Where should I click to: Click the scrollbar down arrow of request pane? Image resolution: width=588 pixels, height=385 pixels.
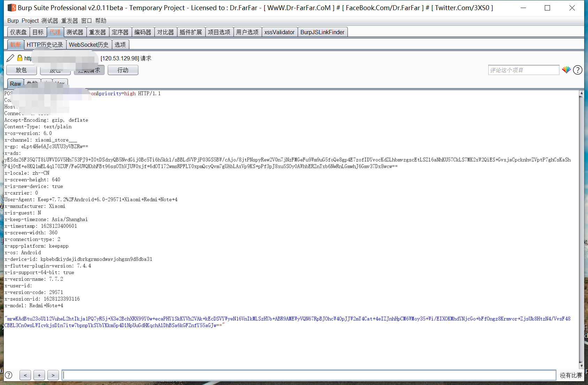pyautogui.click(x=581, y=366)
